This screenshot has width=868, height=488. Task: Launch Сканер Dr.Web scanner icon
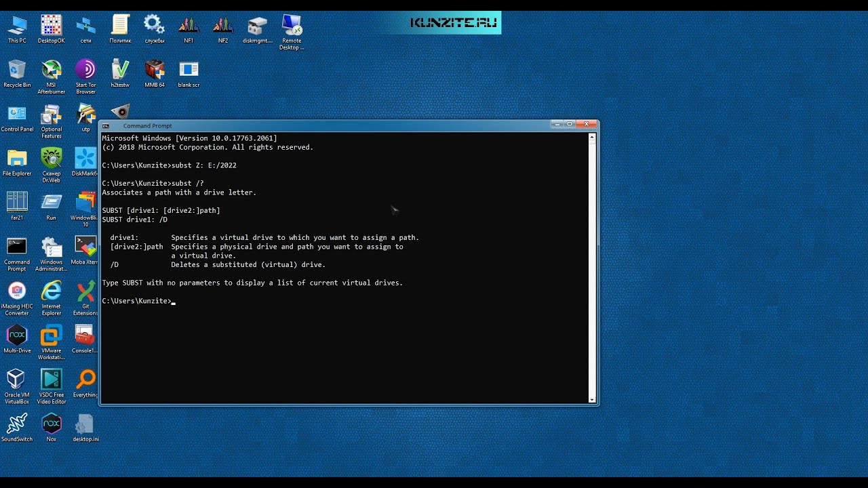(x=52, y=165)
